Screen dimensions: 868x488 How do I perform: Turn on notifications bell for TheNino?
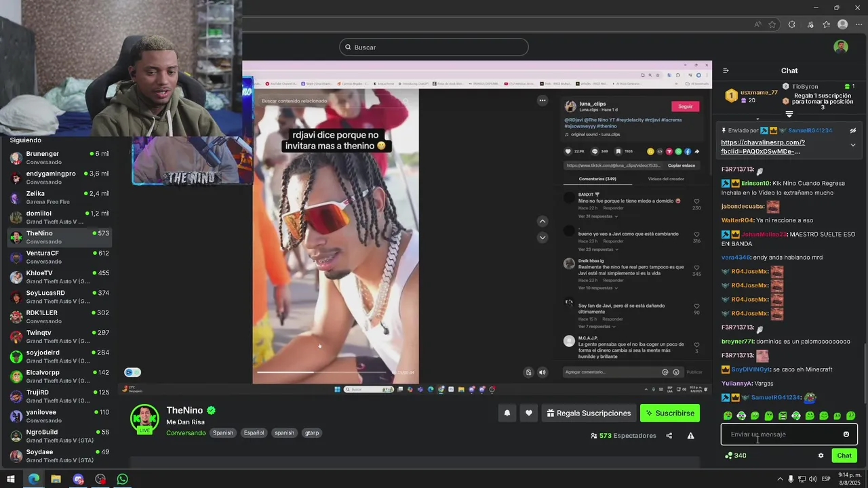[507, 413]
